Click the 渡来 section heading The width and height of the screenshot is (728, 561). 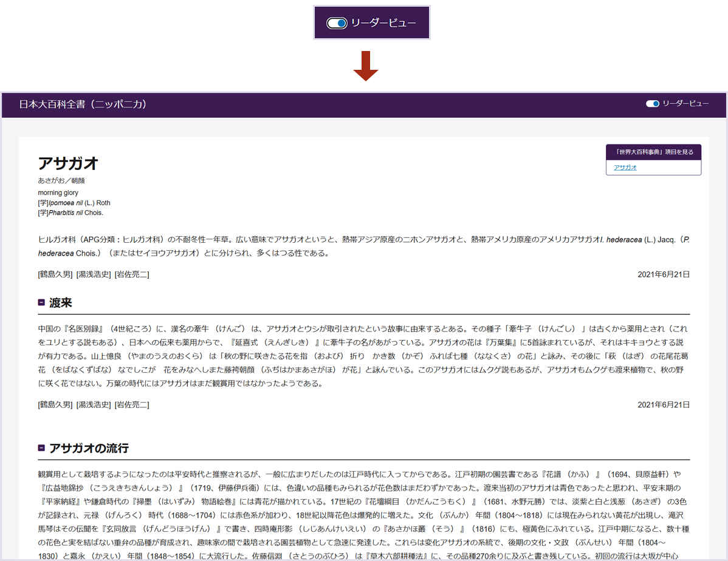pyautogui.click(x=60, y=303)
